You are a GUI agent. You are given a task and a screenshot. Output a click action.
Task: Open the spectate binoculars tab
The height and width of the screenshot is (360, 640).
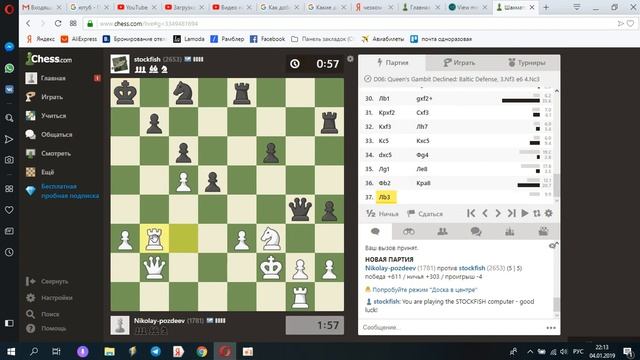coord(409,232)
